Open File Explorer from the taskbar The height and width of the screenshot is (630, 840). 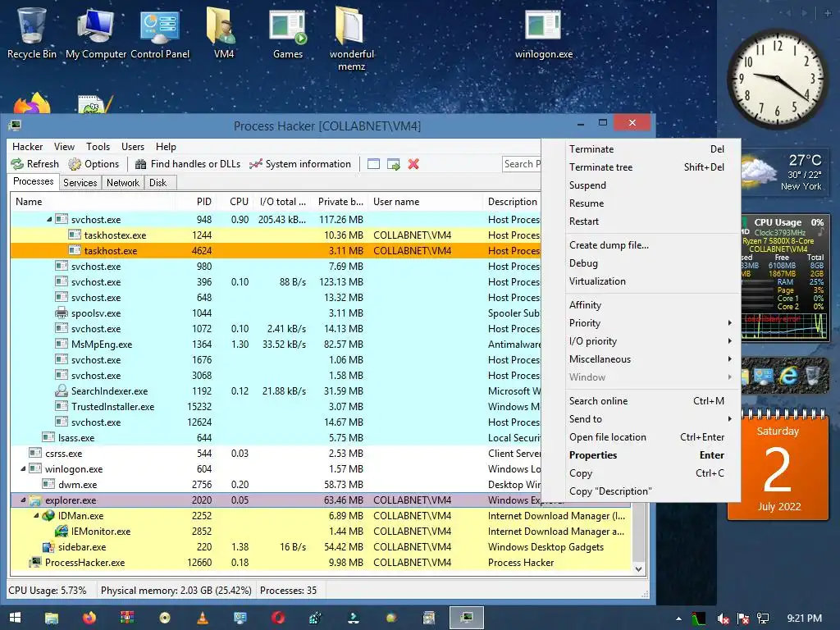pos(52,619)
